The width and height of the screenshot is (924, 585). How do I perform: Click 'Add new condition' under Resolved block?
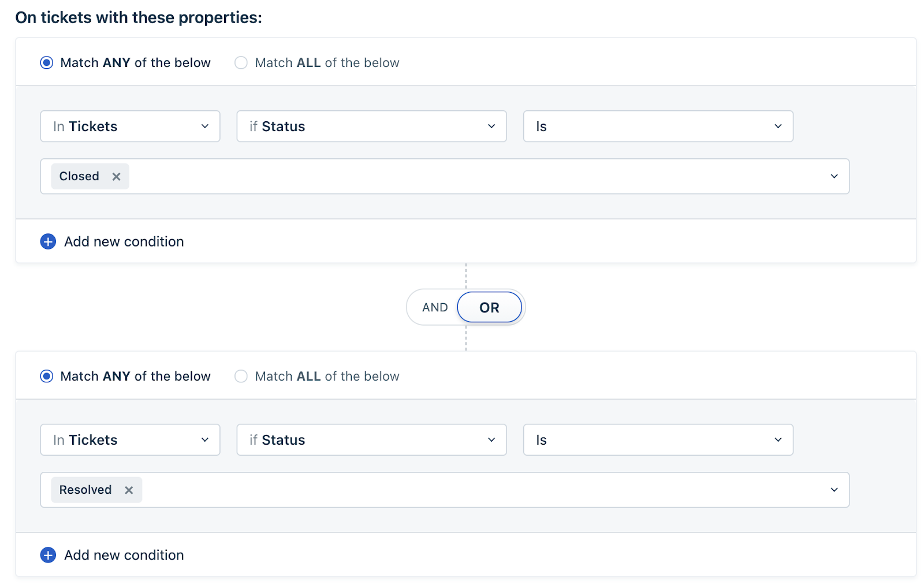[x=124, y=555]
